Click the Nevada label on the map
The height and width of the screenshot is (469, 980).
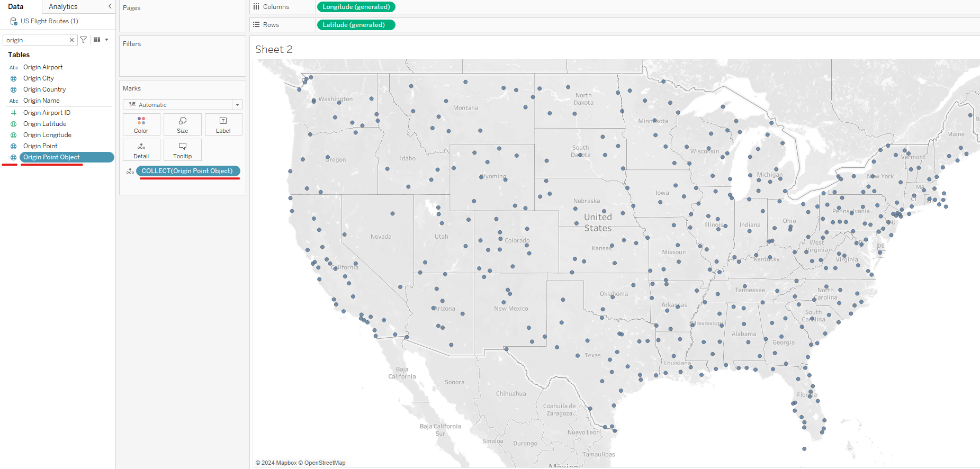pos(381,237)
